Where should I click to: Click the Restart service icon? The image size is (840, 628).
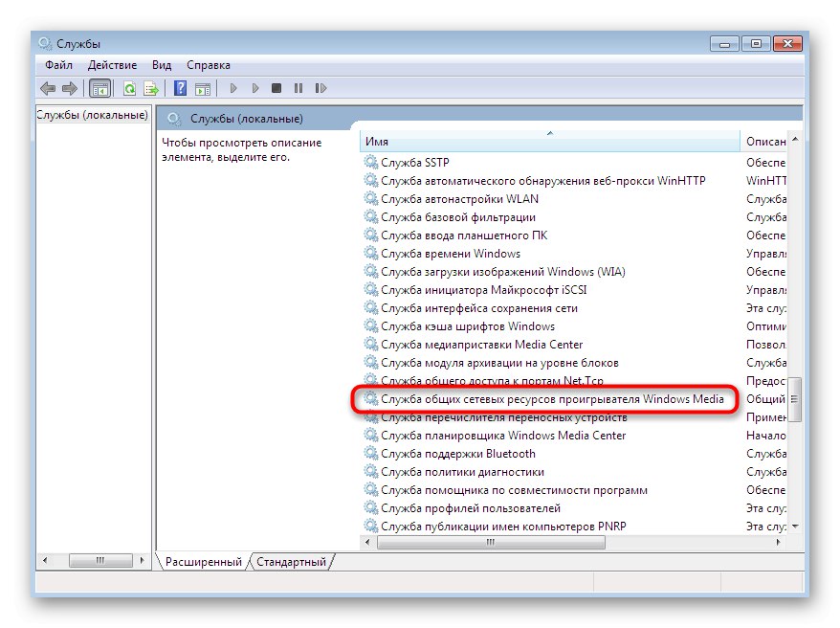pyautogui.click(x=321, y=88)
